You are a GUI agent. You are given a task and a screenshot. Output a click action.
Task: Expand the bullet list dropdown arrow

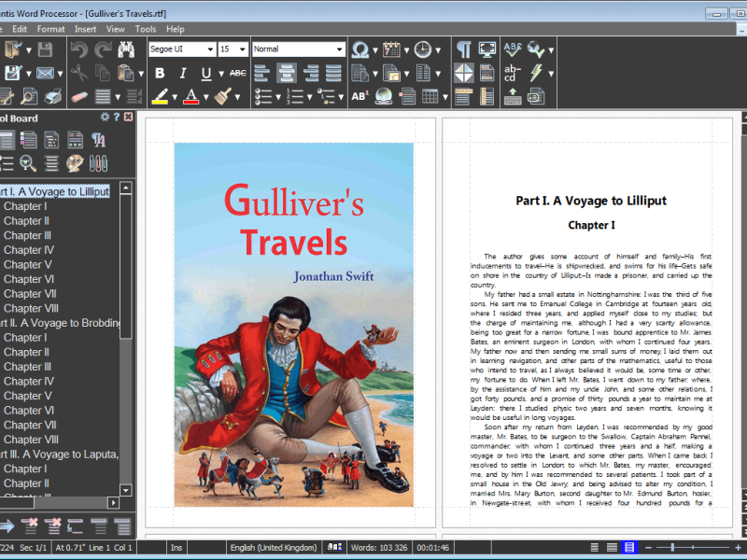pos(278,97)
